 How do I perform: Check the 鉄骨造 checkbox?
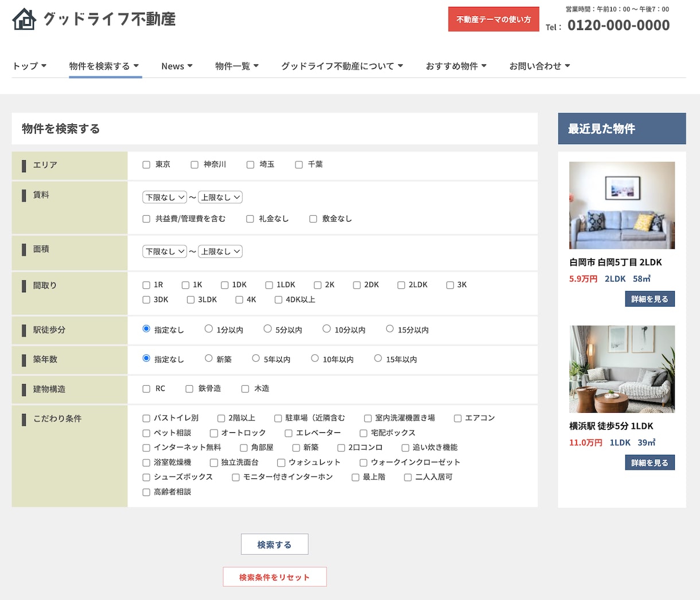tap(189, 389)
